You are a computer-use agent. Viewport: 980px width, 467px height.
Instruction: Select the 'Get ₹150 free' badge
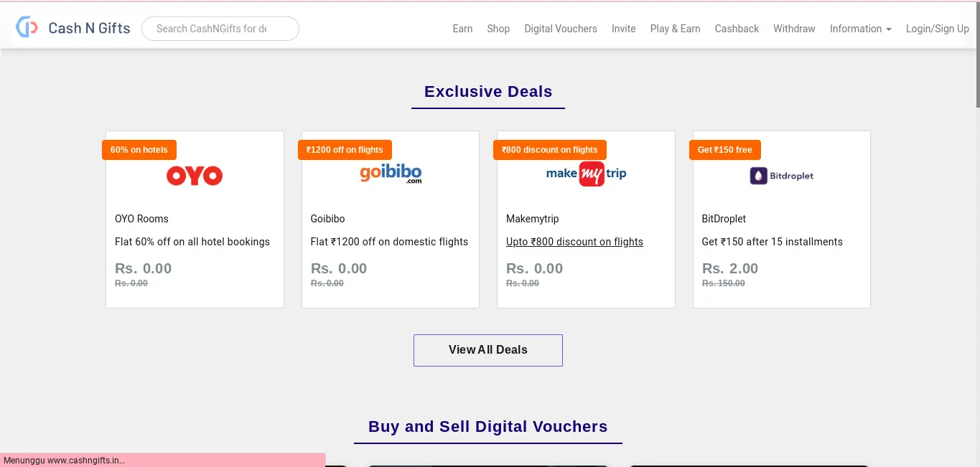click(x=725, y=150)
